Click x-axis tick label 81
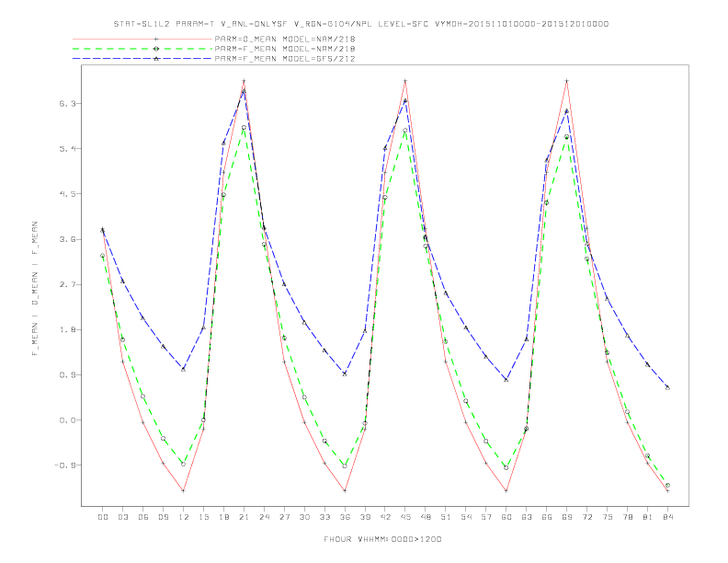 (648, 517)
